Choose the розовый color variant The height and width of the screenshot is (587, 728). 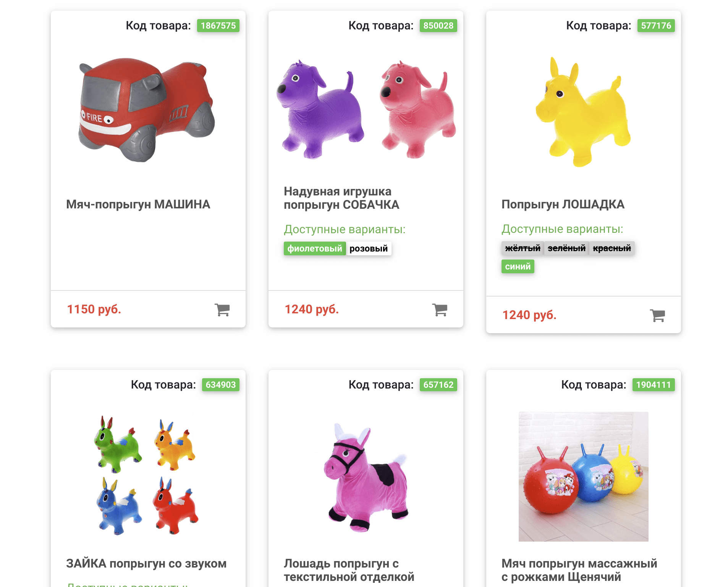click(x=369, y=248)
